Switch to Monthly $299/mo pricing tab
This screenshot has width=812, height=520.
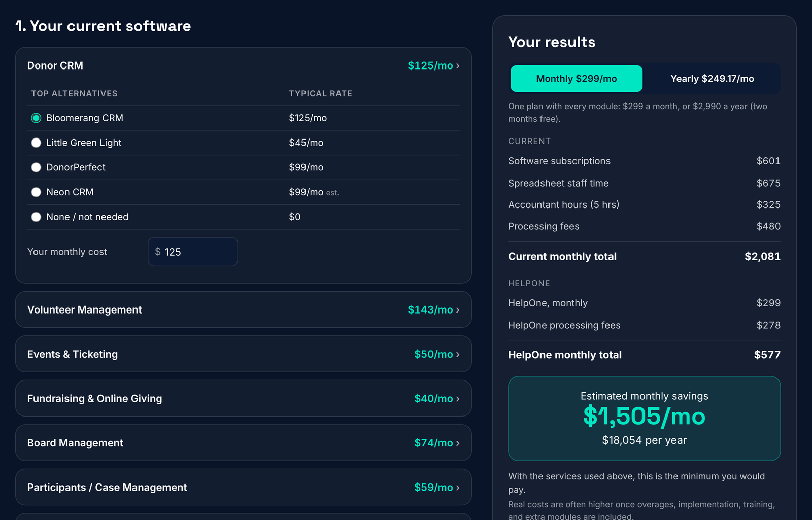pos(577,79)
